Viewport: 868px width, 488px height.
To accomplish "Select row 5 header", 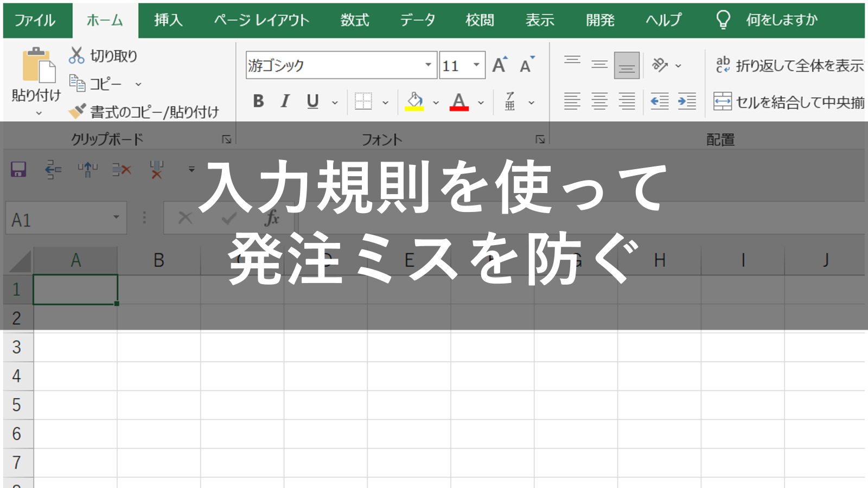I will (x=17, y=405).
